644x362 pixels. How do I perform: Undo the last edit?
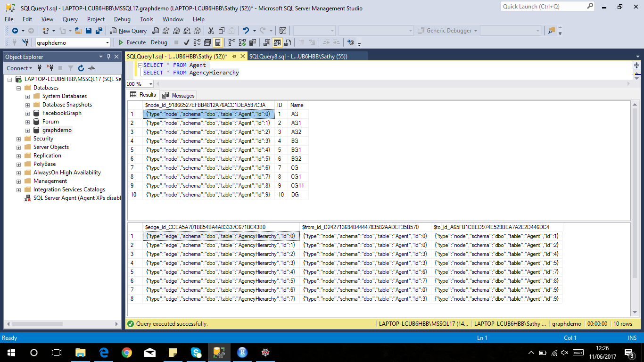(x=246, y=31)
